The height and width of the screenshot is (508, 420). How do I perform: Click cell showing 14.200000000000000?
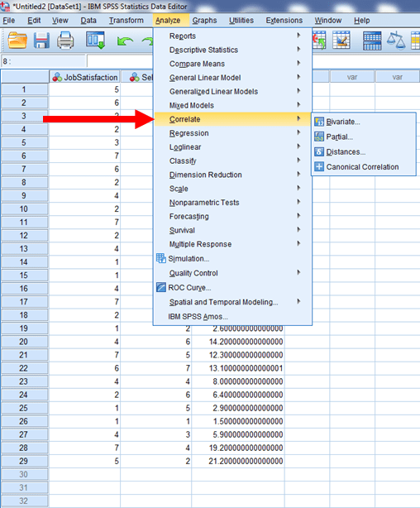238,342
